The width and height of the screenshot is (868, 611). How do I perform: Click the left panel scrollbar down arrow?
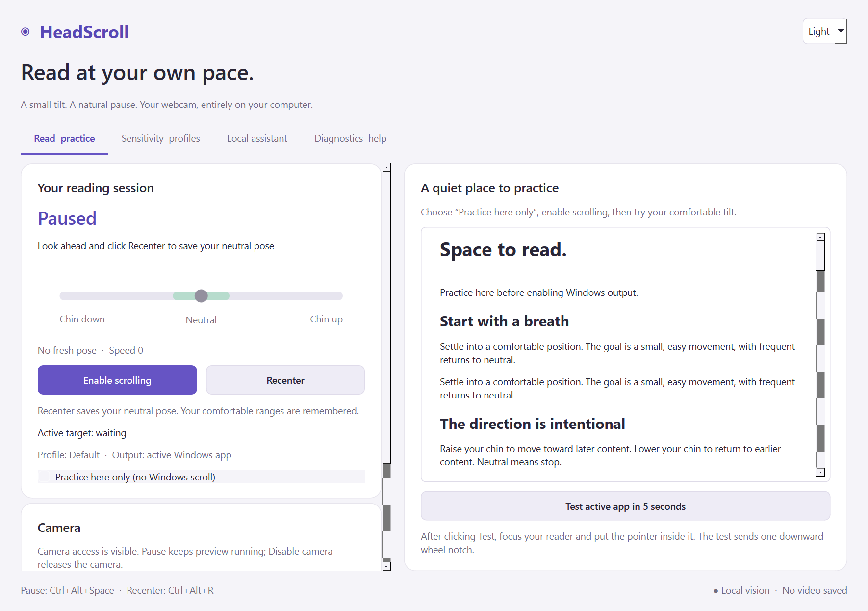pos(386,567)
